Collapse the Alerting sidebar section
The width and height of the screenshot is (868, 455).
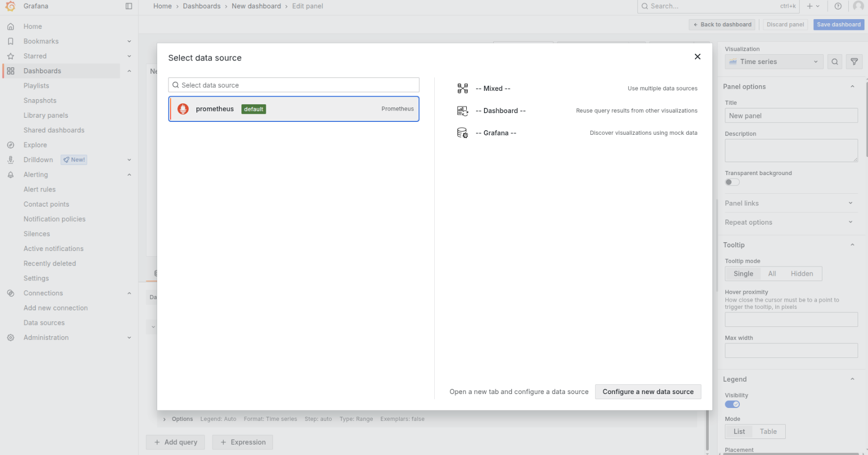(x=129, y=175)
